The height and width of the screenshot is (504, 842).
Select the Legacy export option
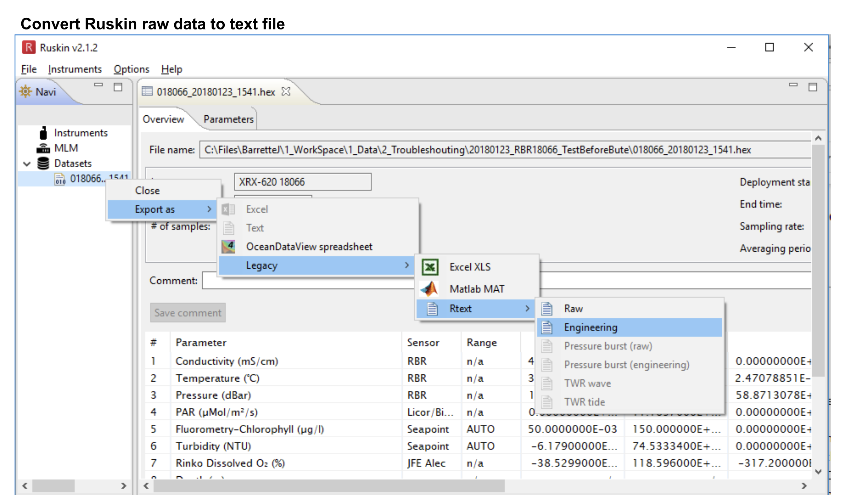316,265
